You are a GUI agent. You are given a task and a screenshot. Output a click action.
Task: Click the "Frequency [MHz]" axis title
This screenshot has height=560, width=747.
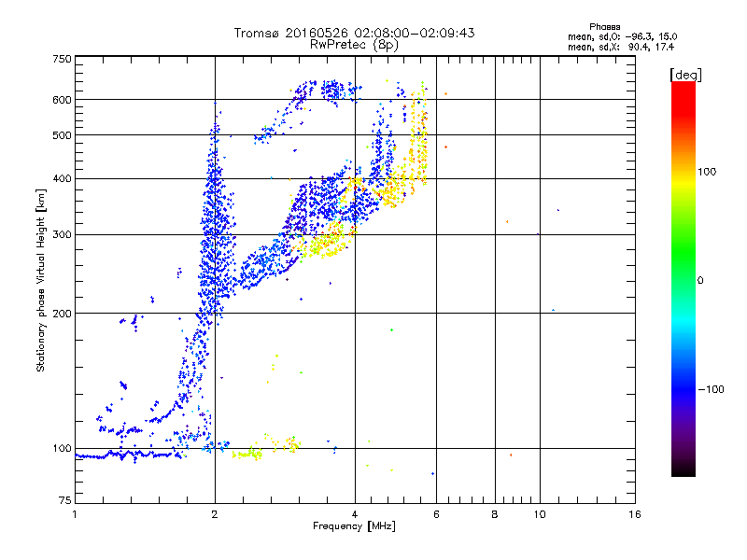tap(354, 526)
